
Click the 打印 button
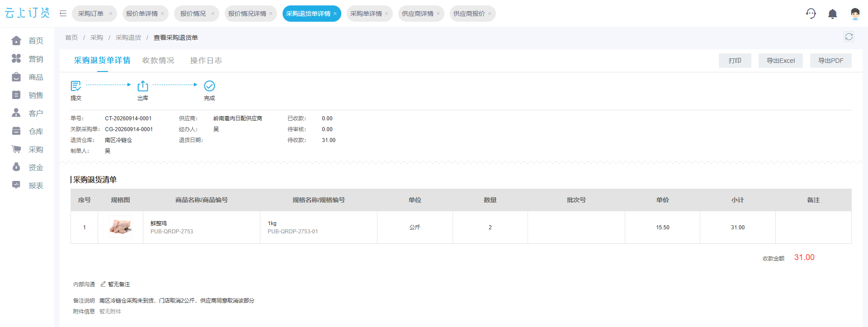pos(735,61)
